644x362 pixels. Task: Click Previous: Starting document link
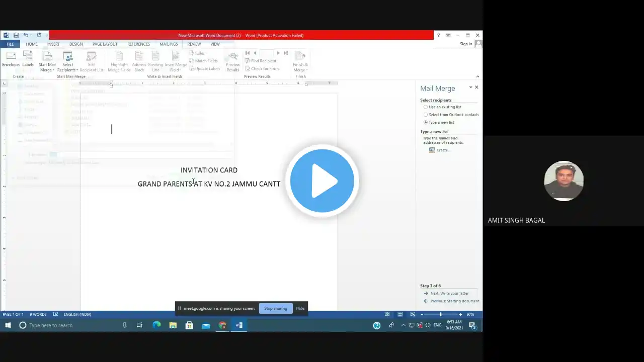pos(451,301)
